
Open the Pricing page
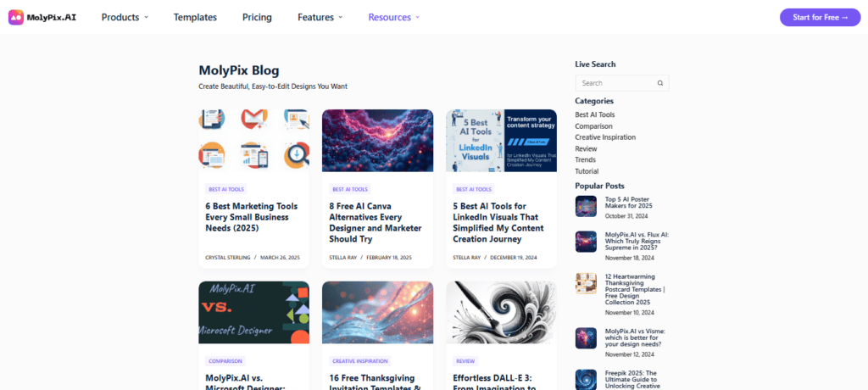tap(257, 17)
